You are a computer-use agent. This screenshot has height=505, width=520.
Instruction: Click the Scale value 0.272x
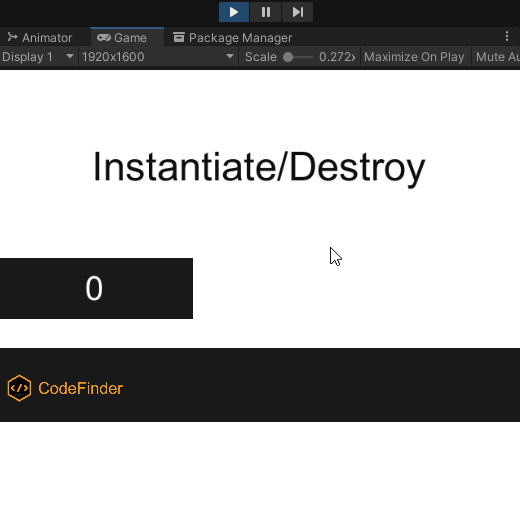[337, 57]
